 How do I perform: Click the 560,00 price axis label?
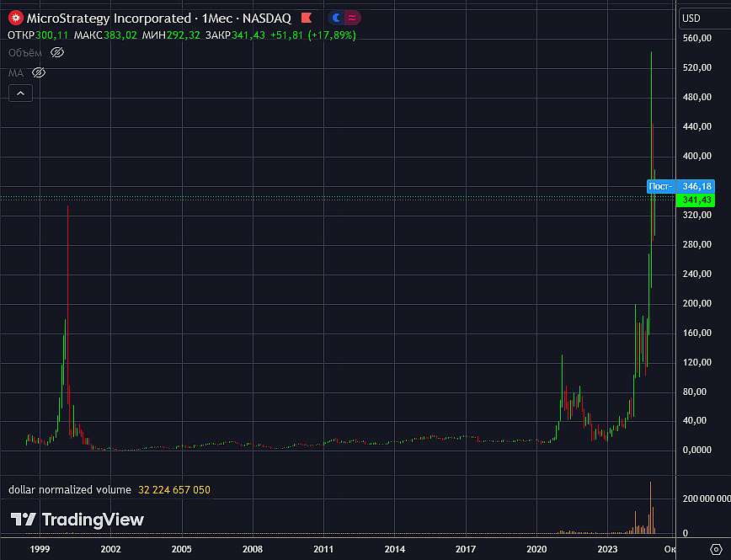[697, 38]
